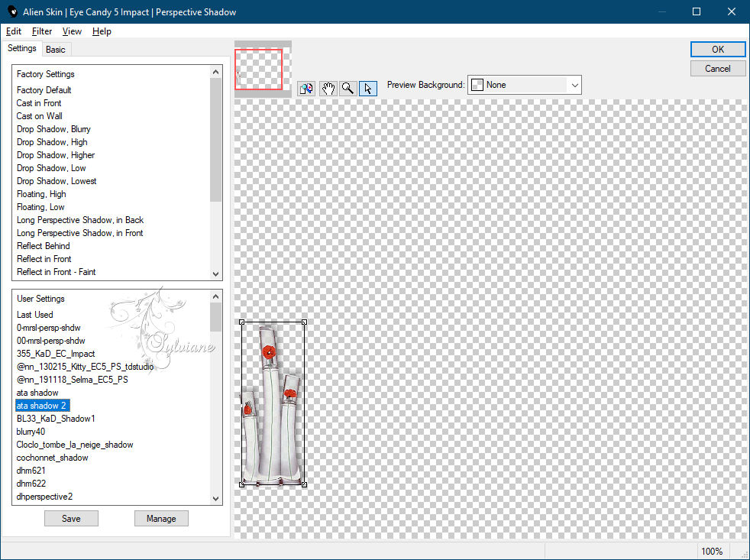Screen dimensions: 750x560
Task: Click bottom-right handle of bottle selection box
Action: (x=304, y=485)
